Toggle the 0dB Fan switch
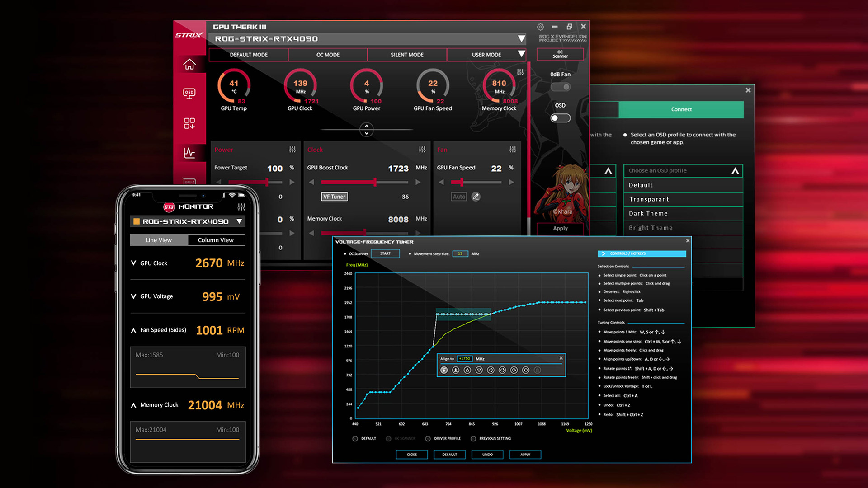This screenshot has width=868, height=488. (561, 87)
